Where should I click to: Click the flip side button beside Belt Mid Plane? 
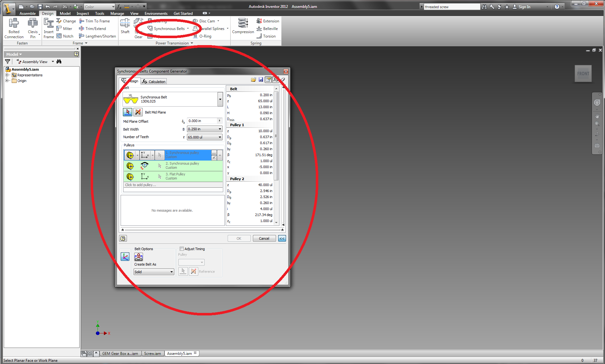coord(138,112)
